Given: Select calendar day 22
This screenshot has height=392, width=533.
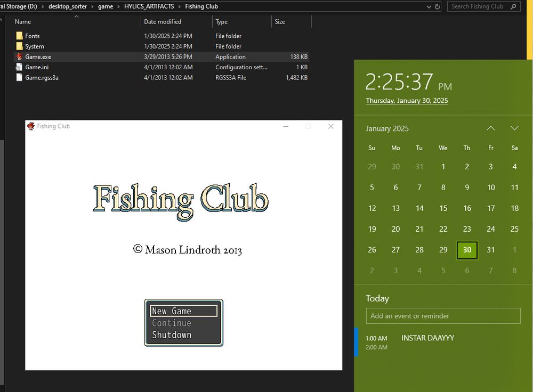Looking at the screenshot, I should point(443,230).
